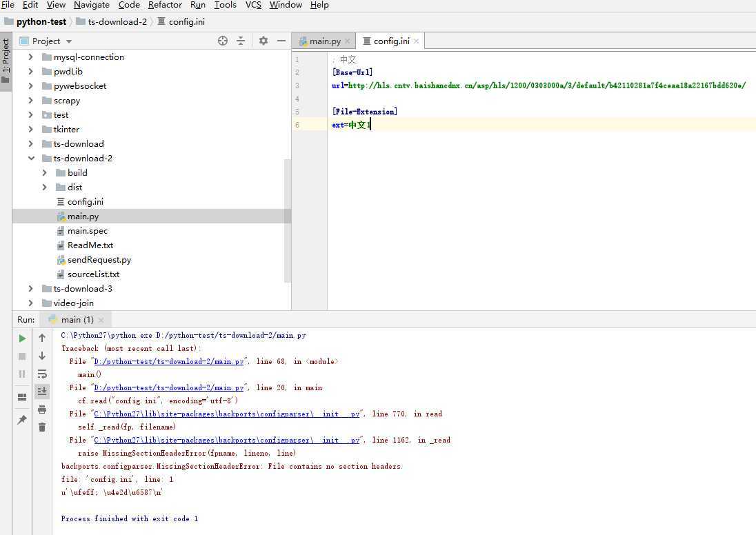Click the url= line in config.ini editor
This screenshot has height=535, width=756.
point(539,85)
